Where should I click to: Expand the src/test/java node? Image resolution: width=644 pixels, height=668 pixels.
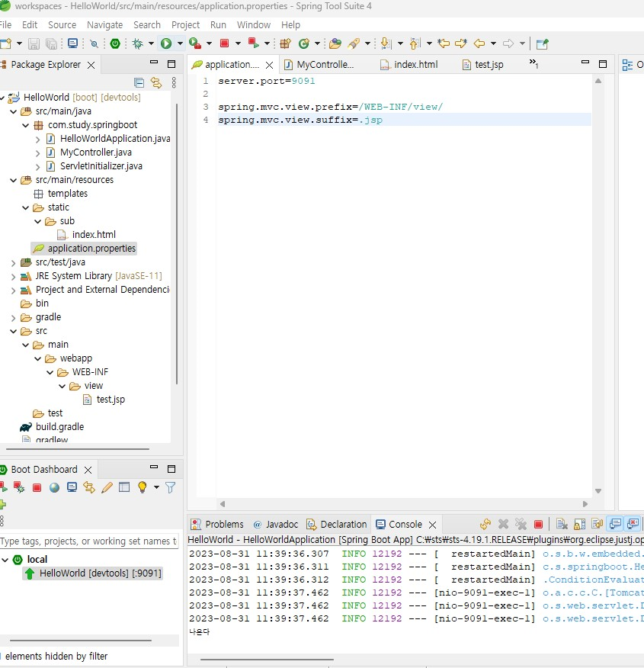click(x=13, y=263)
